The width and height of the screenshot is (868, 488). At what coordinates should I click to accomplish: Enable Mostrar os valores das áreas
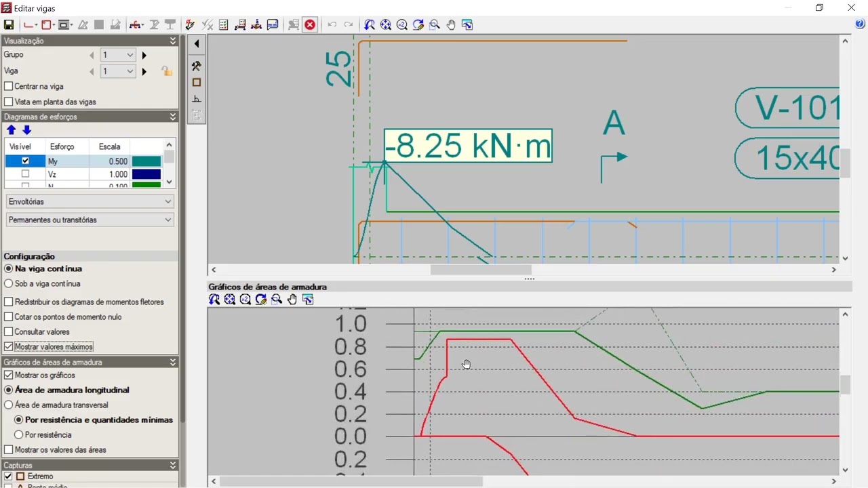(x=9, y=449)
